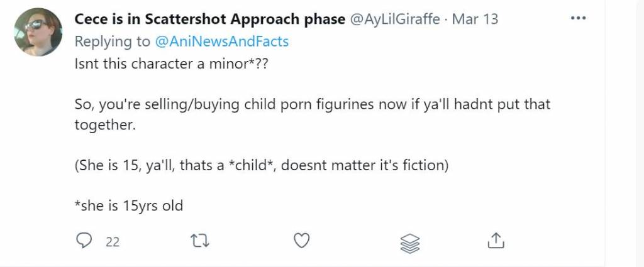
Task: Click the @AyLilGiraffe handle
Action: tap(395, 19)
